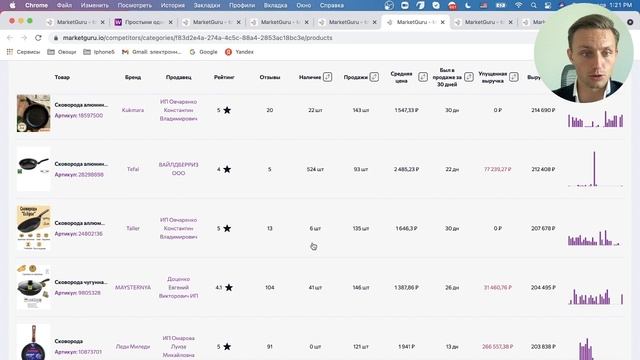The height and width of the screenshot is (360, 640).
Task: Open the Yandex bookmark
Action: coord(240,52)
